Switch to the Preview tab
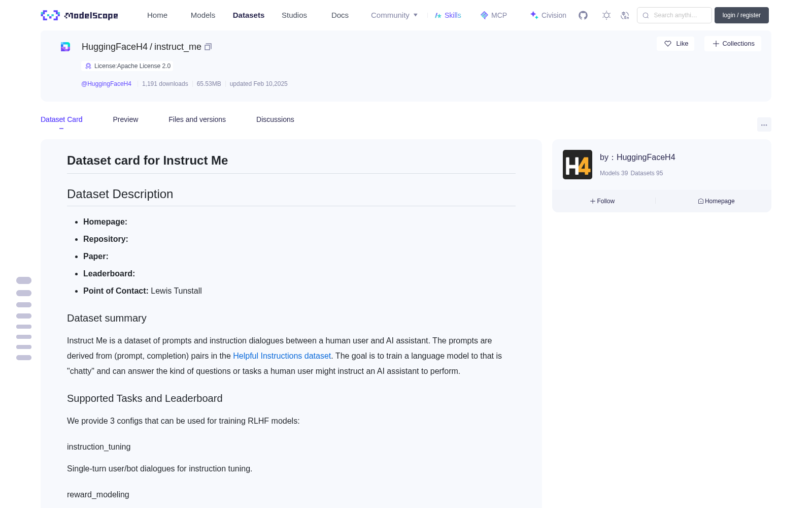 pos(125,119)
